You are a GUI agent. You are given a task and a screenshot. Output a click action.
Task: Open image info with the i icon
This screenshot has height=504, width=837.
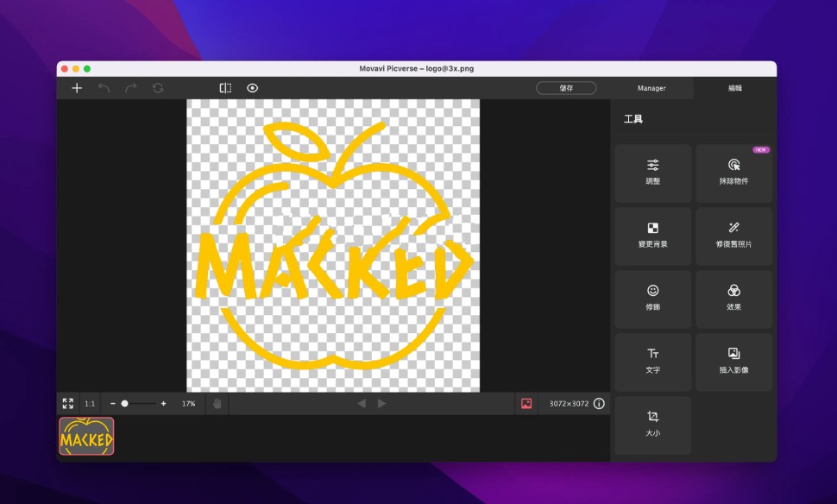(x=599, y=404)
